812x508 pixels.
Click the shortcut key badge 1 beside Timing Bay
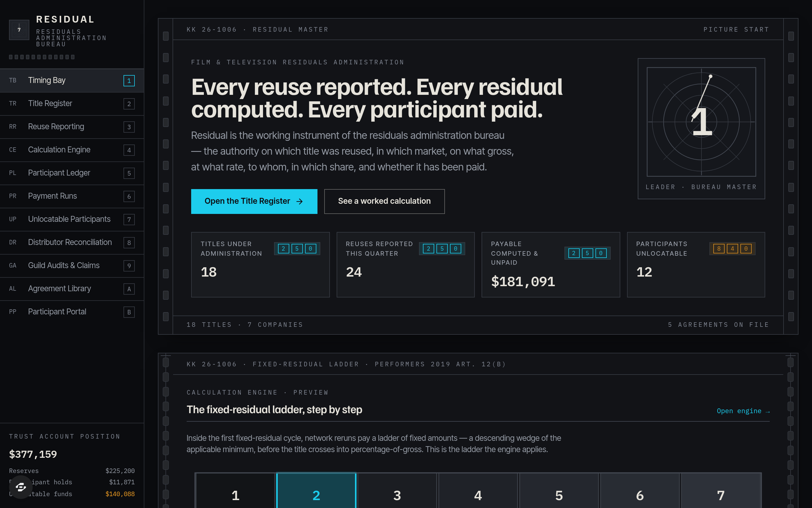pyautogui.click(x=129, y=81)
